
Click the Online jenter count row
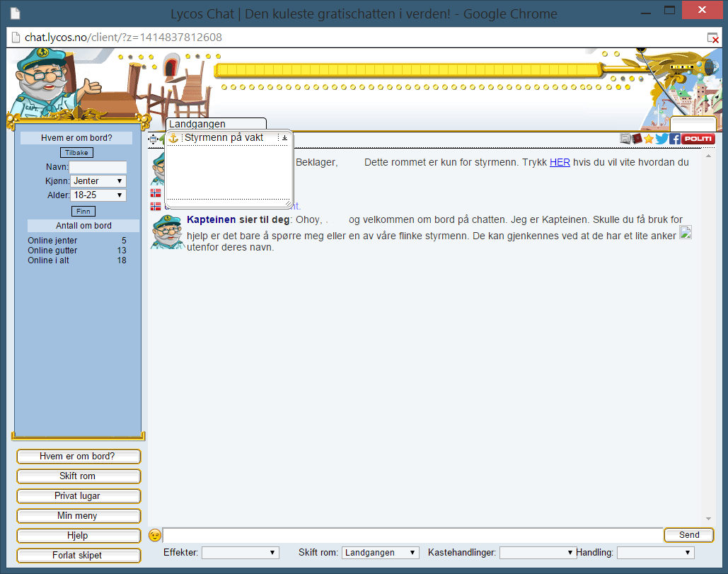tap(77, 241)
